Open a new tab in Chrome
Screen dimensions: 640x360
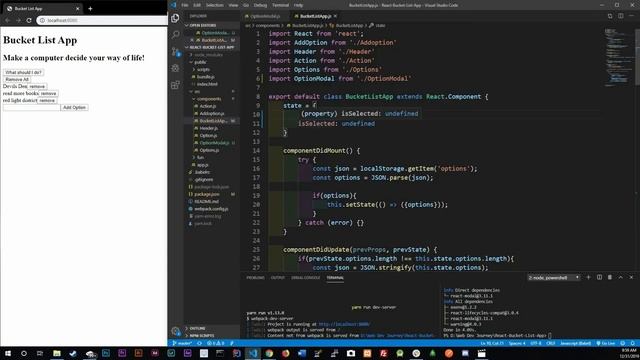(90, 8)
